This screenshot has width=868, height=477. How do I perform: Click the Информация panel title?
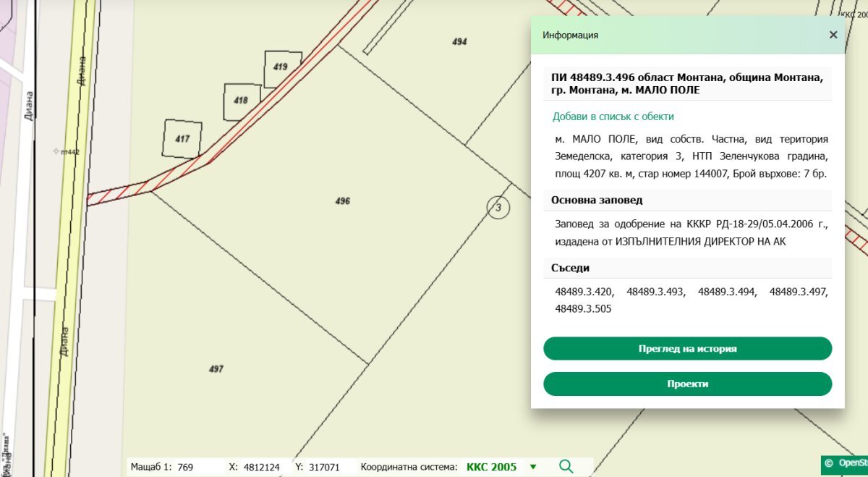tap(570, 35)
